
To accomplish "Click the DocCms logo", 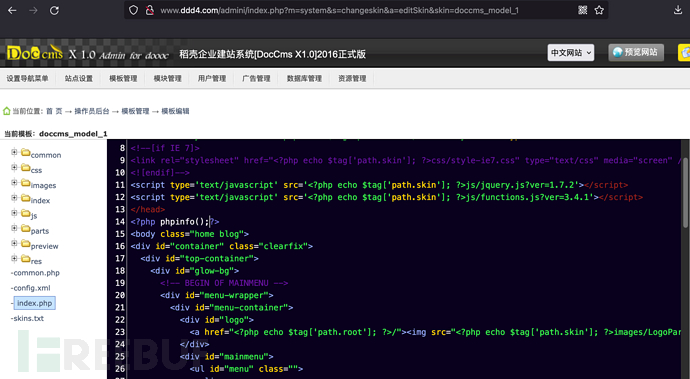I will (x=35, y=53).
